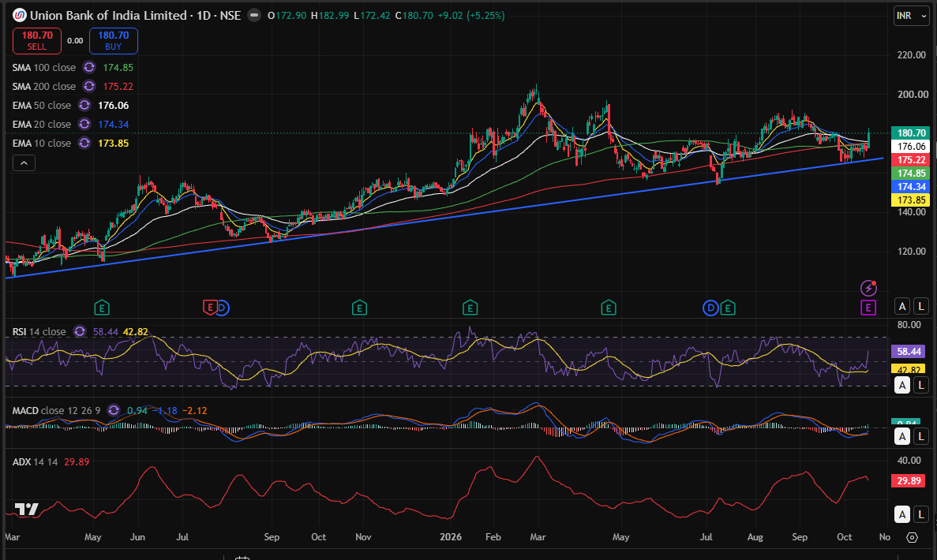Click the green 174.85 price axis label

(x=911, y=174)
